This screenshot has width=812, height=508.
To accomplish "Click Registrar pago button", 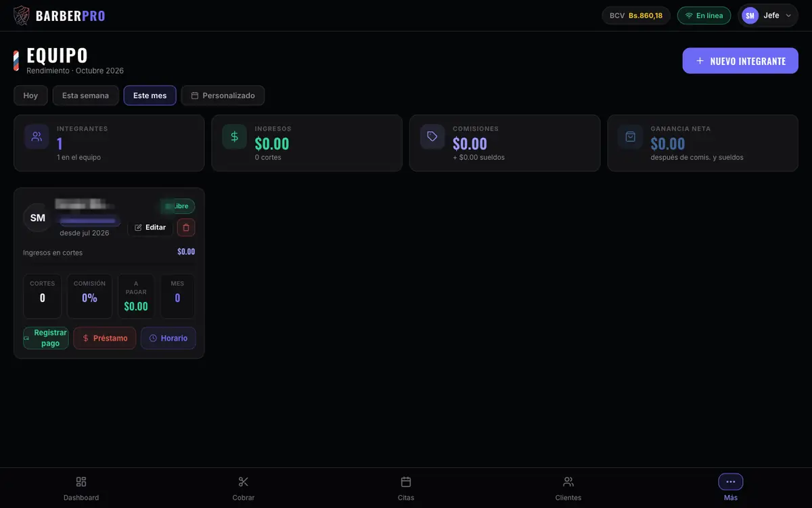I will 46,338.
